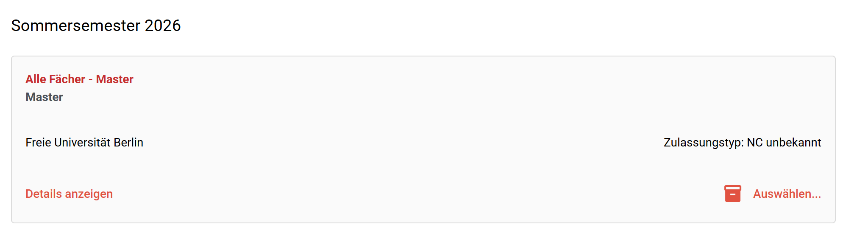Screen dimensions: 868x242
Task: Click the "Zulassungstyp: NC unbekannt" label
Action: coord(742,143)
